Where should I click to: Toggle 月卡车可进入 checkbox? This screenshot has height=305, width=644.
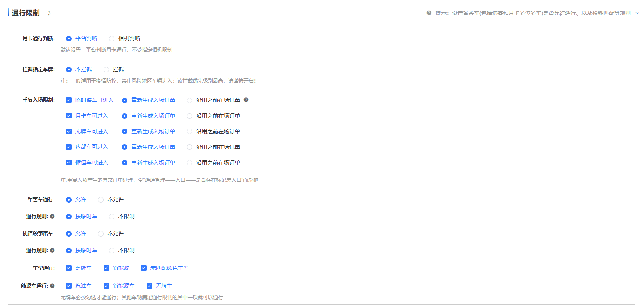69,116
